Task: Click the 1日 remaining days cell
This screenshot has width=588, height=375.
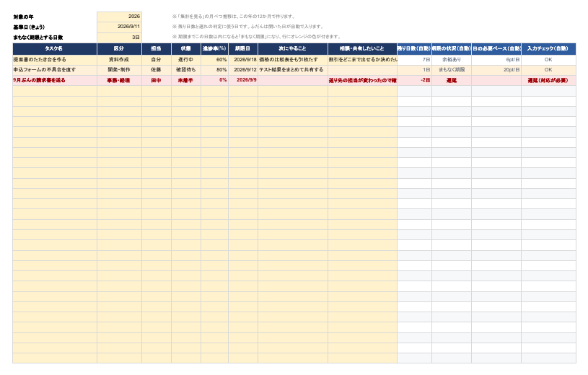Action: tap(414, 70)
